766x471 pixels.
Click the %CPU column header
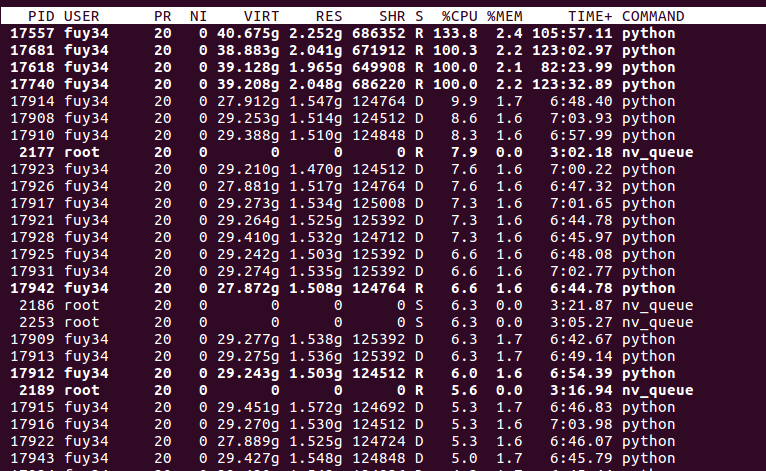tap(459, 16)
